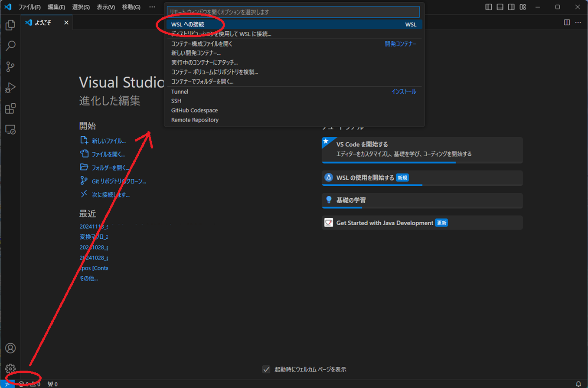Click the VS Code logo in title bar

[7, 7]
